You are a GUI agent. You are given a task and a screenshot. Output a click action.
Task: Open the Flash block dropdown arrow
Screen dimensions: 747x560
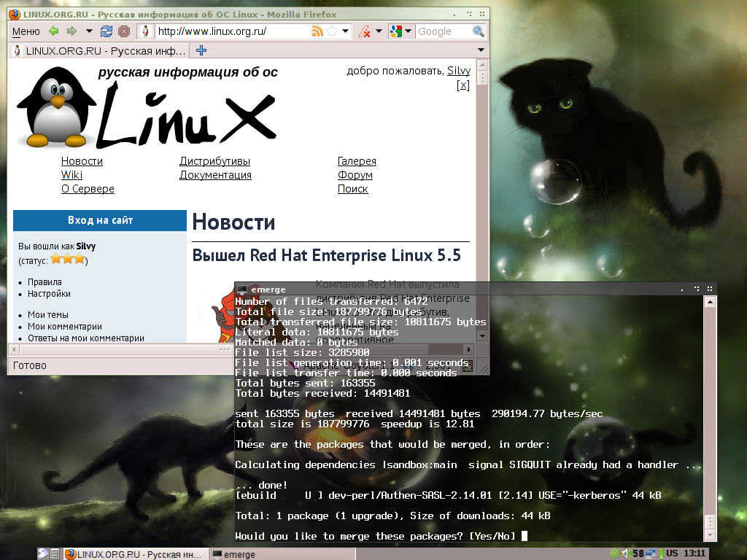tap(379, 31)
